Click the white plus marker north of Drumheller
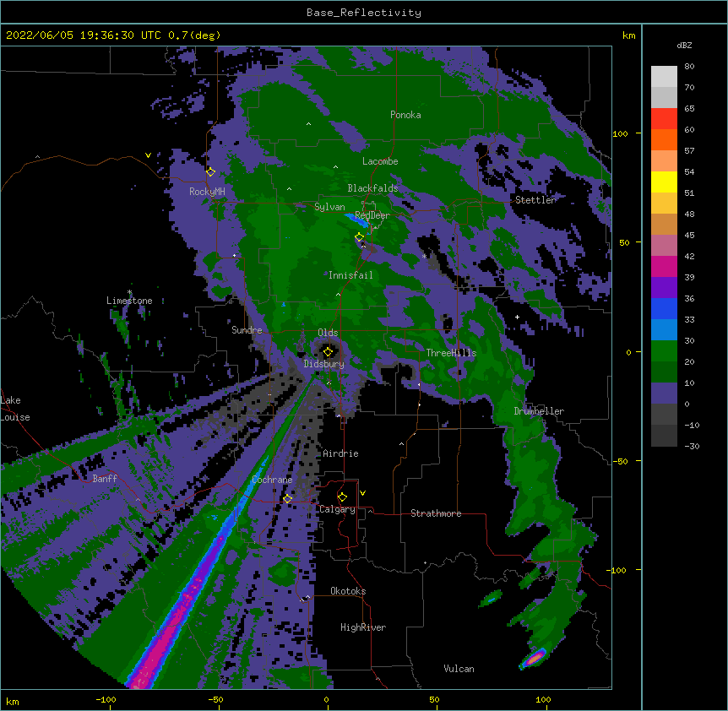728x711 pixels. 517,317
